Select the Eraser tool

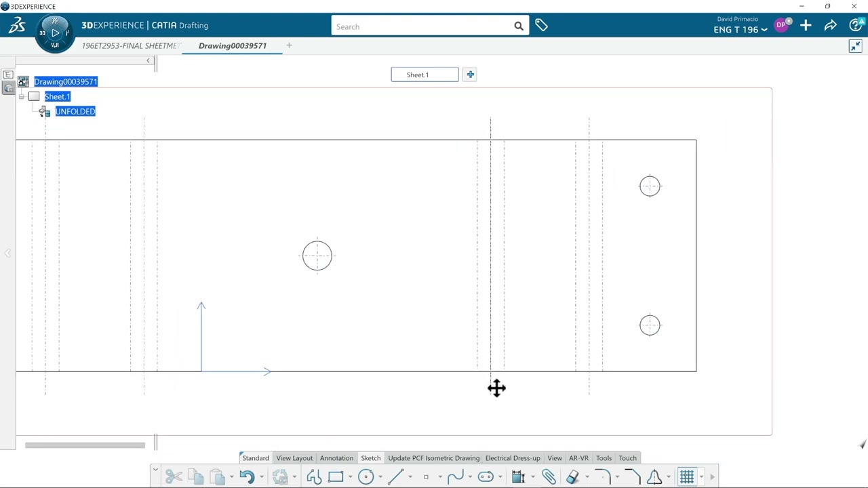coord(572,477)
